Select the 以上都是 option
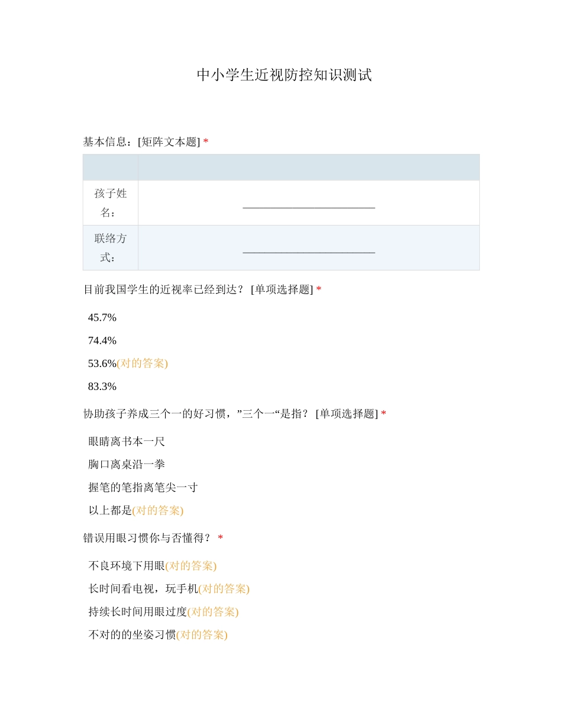The image size is (562, 728). click(110, 510)
